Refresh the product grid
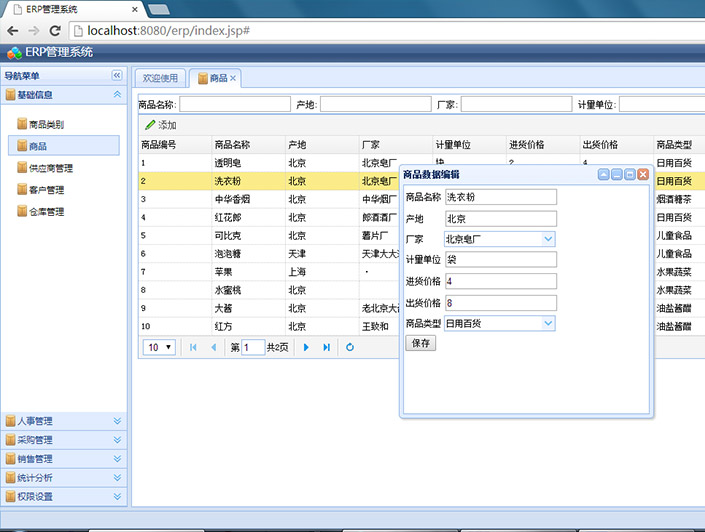The height and width of the screenshot is (532, 705). [350, 347]
